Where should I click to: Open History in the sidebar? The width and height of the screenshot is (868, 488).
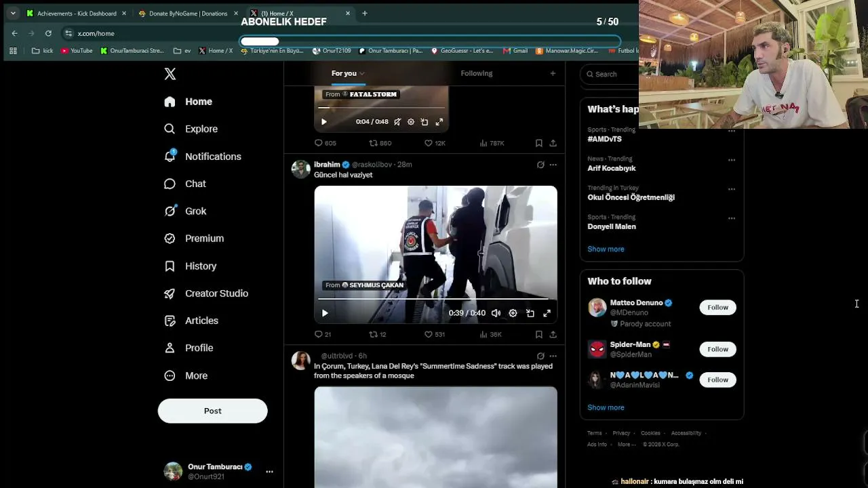point(191,266)
